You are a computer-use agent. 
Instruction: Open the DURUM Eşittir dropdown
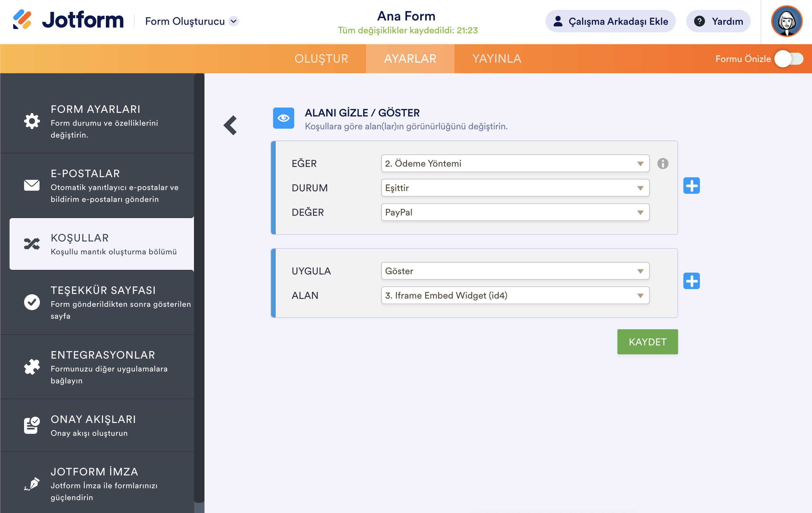coord(515,188)
